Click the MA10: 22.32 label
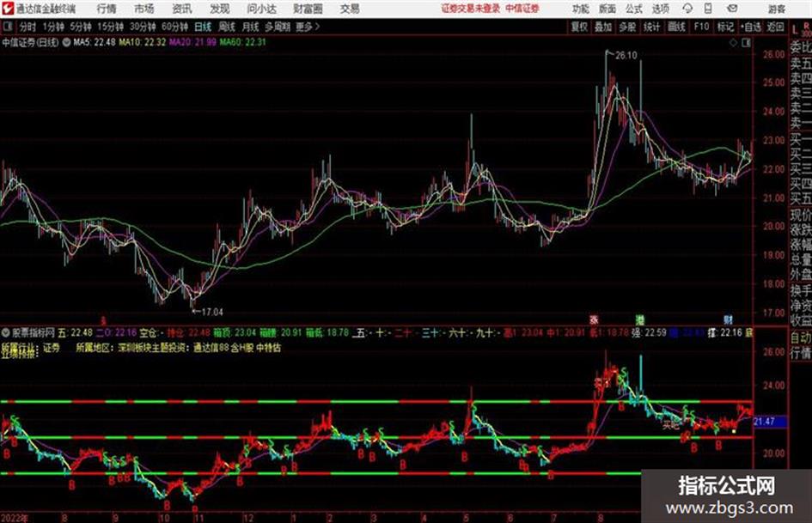812x523 pixels. coord(143,42)
